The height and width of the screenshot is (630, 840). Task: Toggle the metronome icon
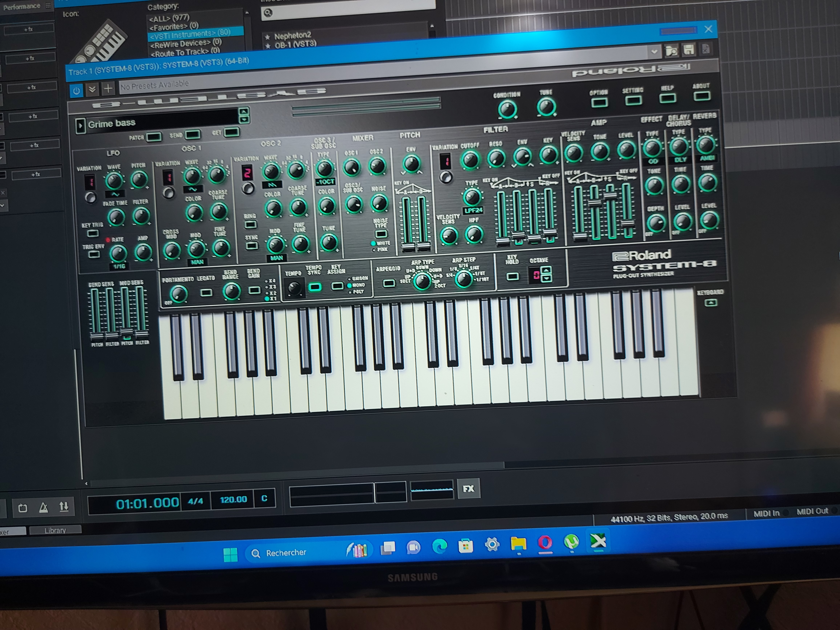[43, 508]
